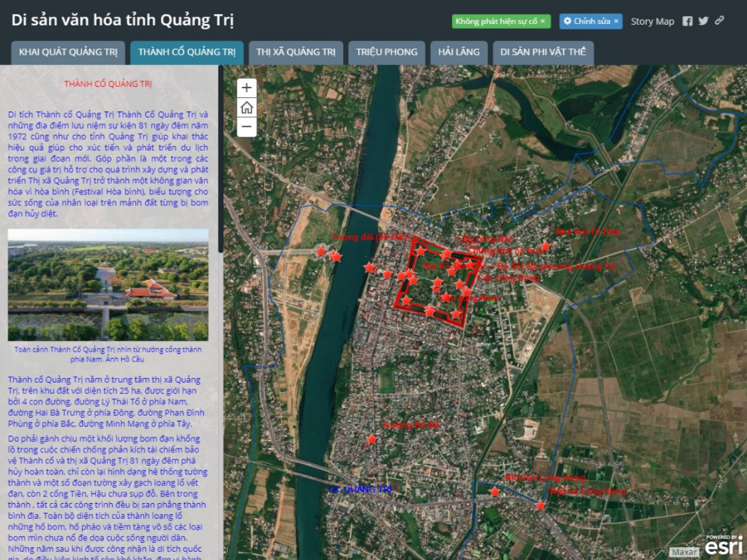Viewport: 747px width, 560px height.
Task: Click the Thành Cổ aerial photo thumbnail
Action: [x=108, y=285]
